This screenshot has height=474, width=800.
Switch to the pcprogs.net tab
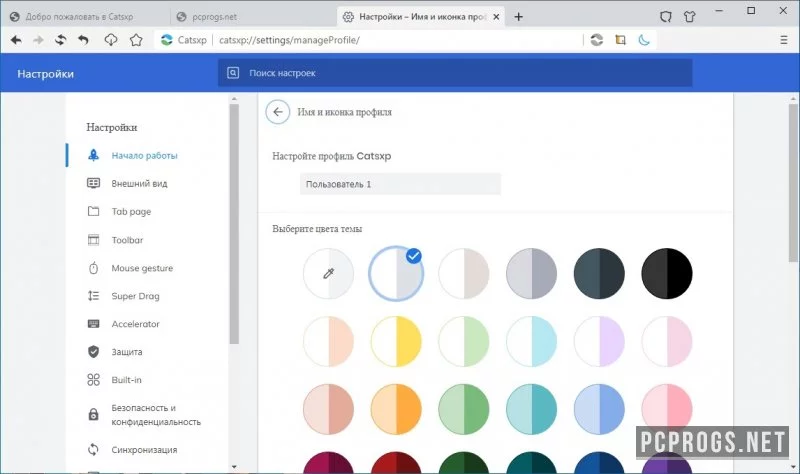coord(214,17)
